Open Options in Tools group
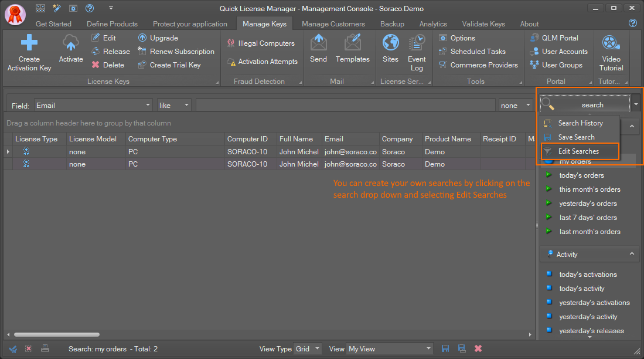644x359 pixels. coord(457,38)
